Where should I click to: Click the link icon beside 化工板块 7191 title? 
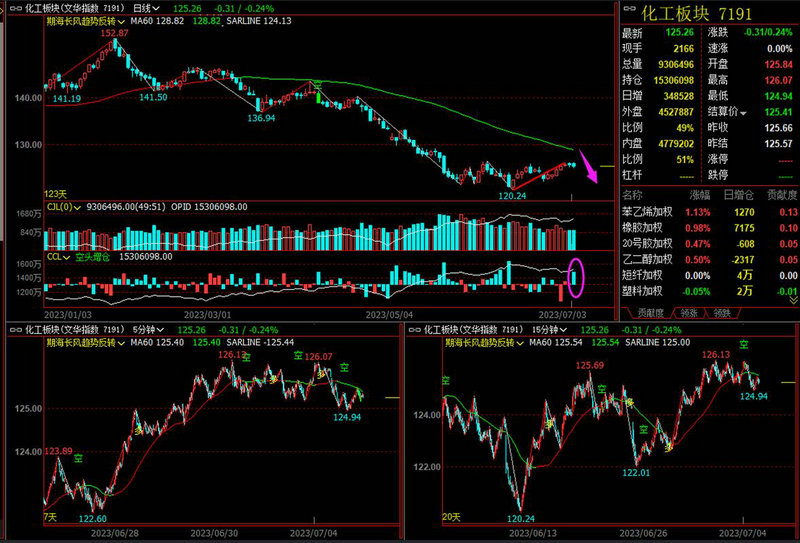pos(629,10)
